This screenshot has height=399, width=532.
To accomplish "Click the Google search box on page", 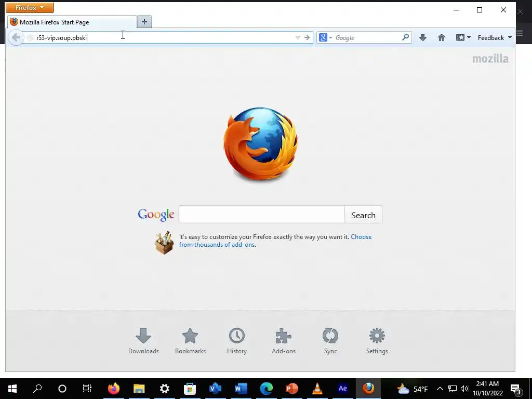I will coord(262,215).
